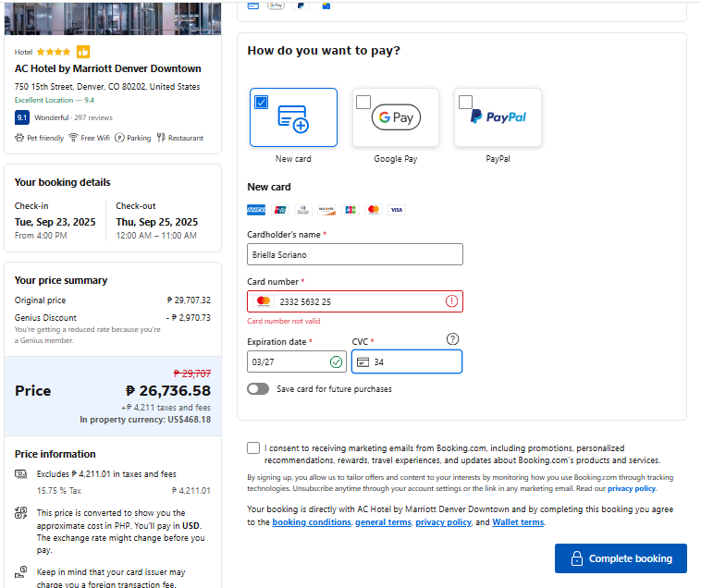Open the booking conditions link
701x588 pixels.
(x=311, y=522)
